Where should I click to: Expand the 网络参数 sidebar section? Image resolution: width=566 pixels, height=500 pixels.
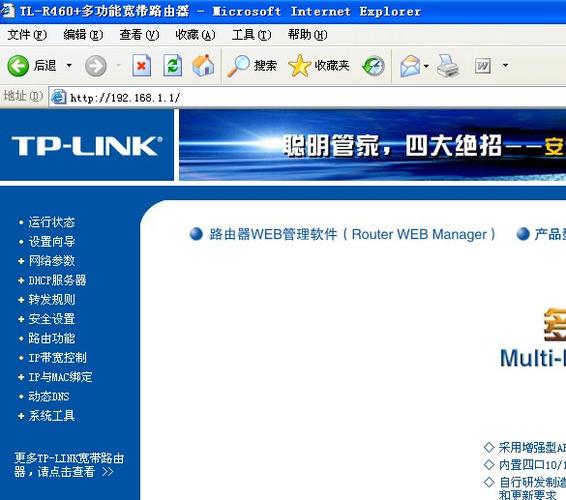point(51,261)
